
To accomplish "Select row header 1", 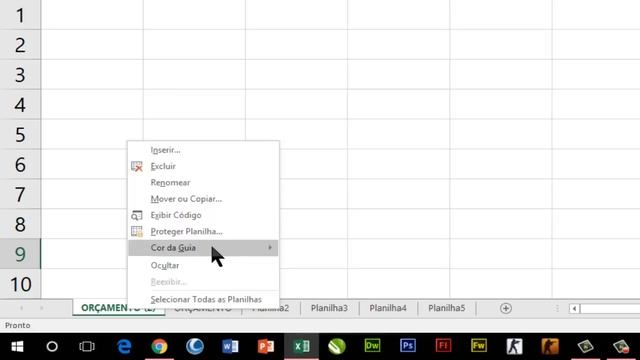I will click(20, 15).
